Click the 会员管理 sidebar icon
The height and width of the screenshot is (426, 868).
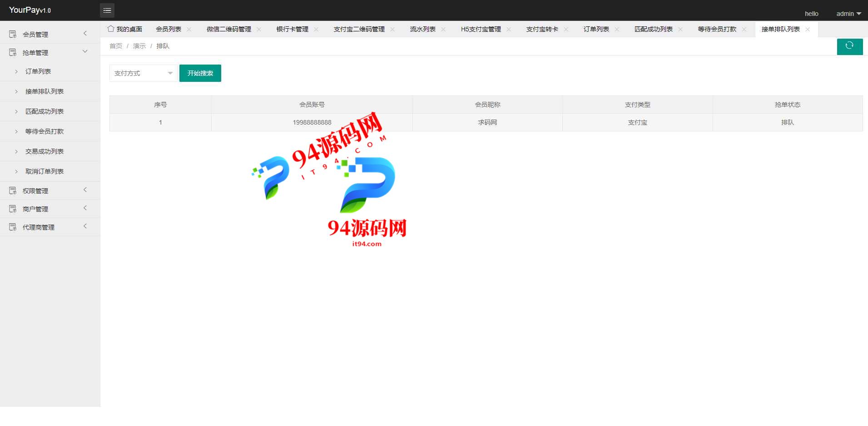pyautogui.click(x=13, y=34)
